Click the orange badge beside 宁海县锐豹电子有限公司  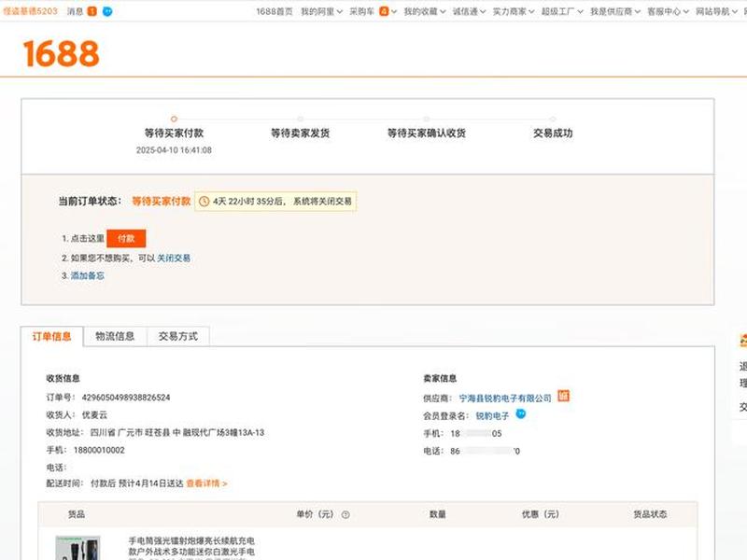[564, 396]
